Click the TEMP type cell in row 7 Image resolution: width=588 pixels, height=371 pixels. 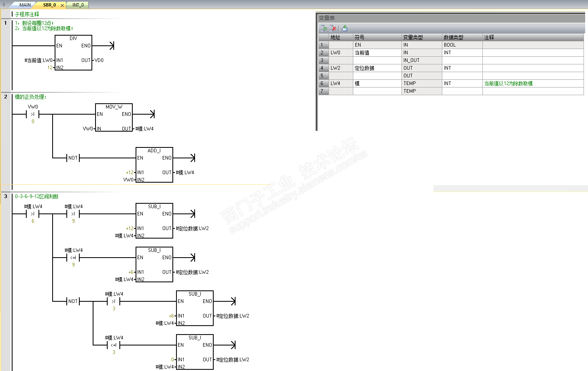pos(422,91)
